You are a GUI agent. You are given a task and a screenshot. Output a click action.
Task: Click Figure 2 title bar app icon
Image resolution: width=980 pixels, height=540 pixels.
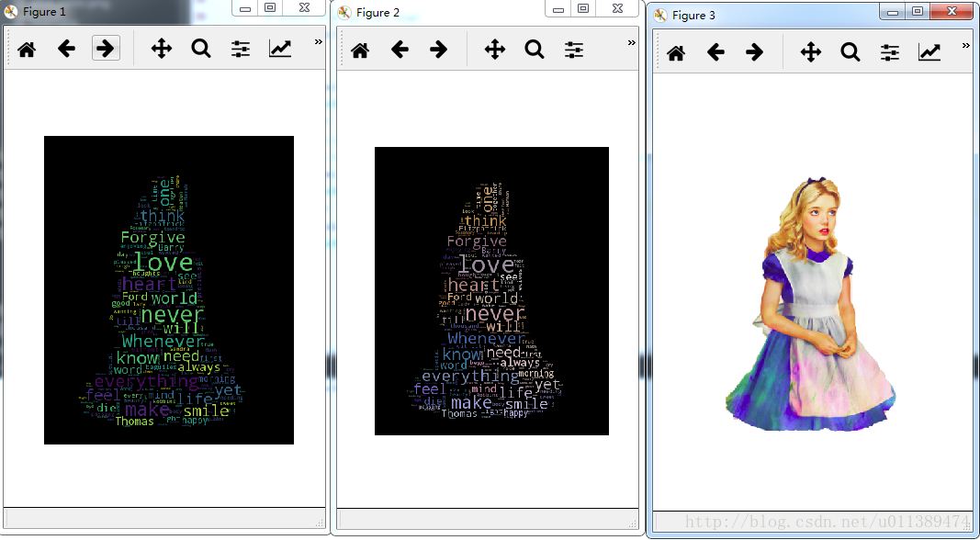pyautogui.click(x=344, y=13)
